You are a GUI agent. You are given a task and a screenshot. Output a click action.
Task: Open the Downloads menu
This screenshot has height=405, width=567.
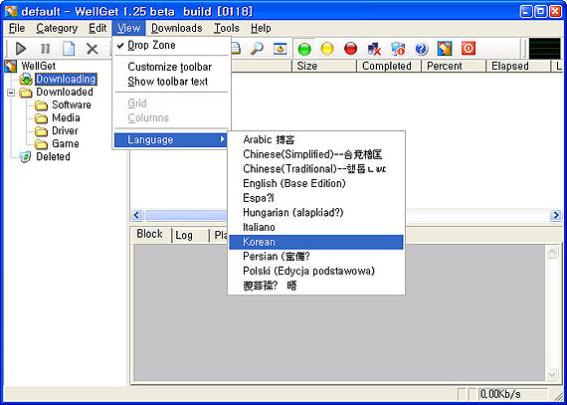176,28
